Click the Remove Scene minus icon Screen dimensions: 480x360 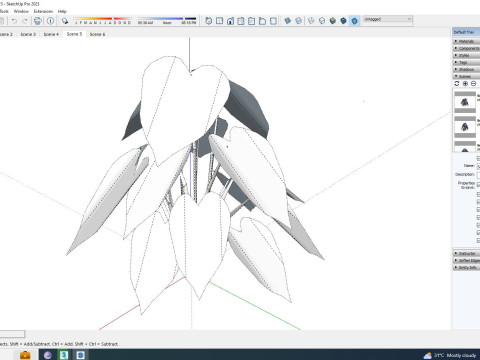[x=473, y=84]
